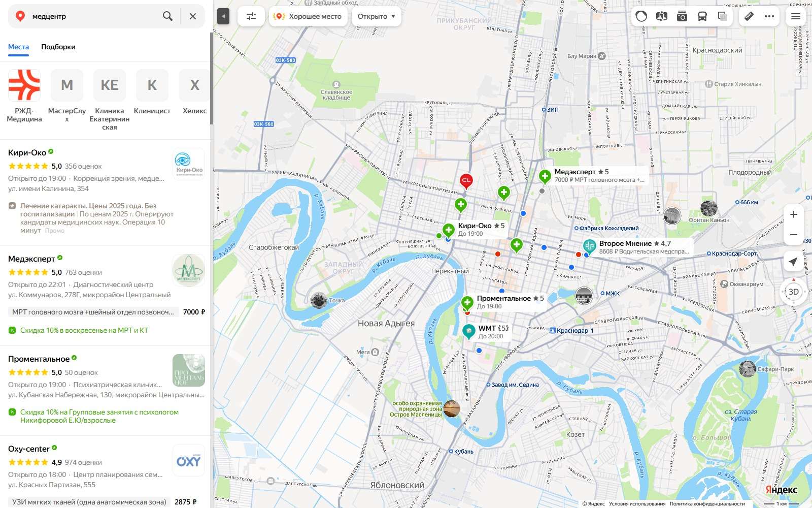Image resolution: width=812 pixels, height=508 pixels.
Task: Expand the "Открыто" dropdown
Action: tap(377, 16)
